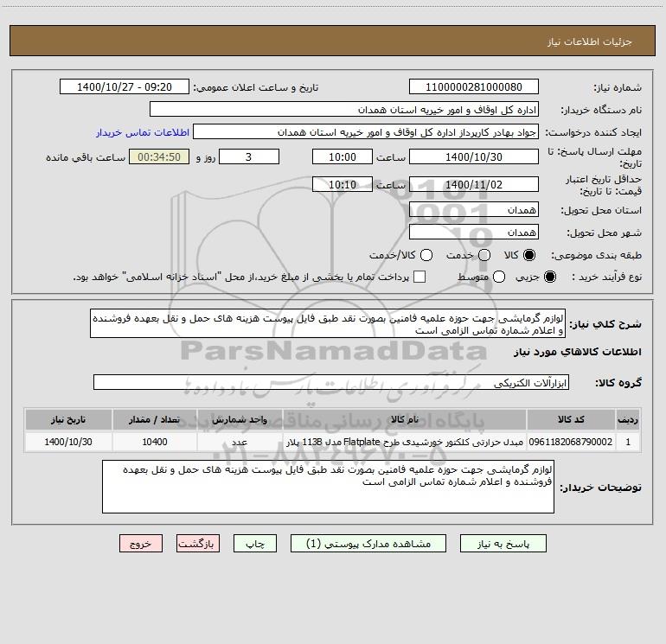Select the جزیی purchase type radio
Viewport: 666px width, 644px height.
click(x=549, y=277)
